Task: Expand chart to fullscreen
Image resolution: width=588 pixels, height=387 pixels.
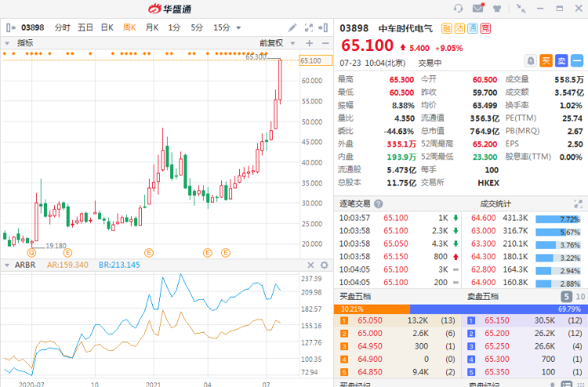Action: pyautogui.click(x=309, y=27)
